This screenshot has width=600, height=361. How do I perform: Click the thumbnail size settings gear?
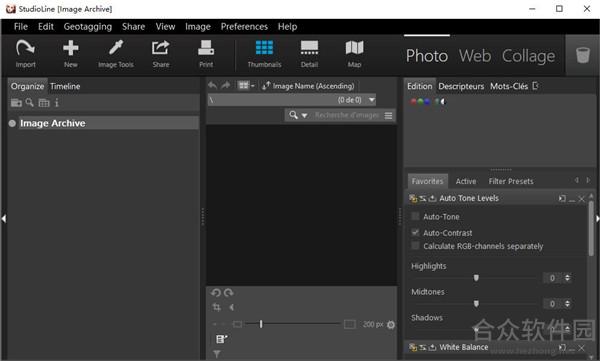391,325
